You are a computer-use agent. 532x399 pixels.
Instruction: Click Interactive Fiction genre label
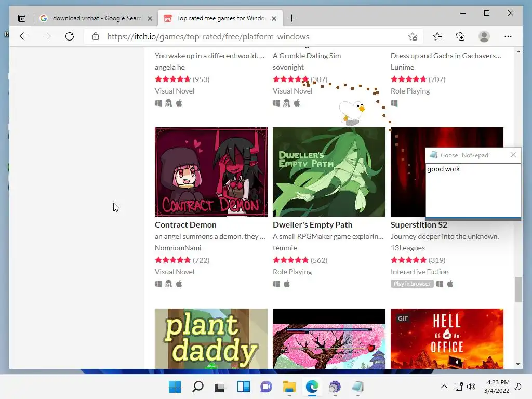[419, 272]
